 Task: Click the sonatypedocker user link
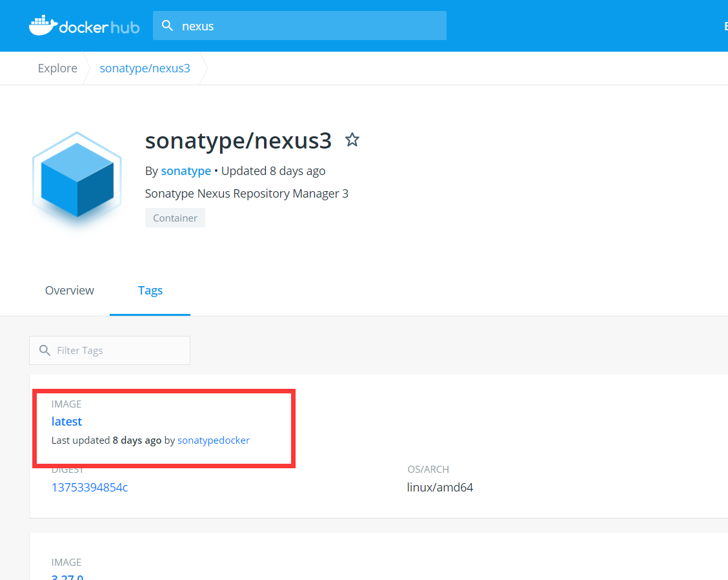click(213, 440)
